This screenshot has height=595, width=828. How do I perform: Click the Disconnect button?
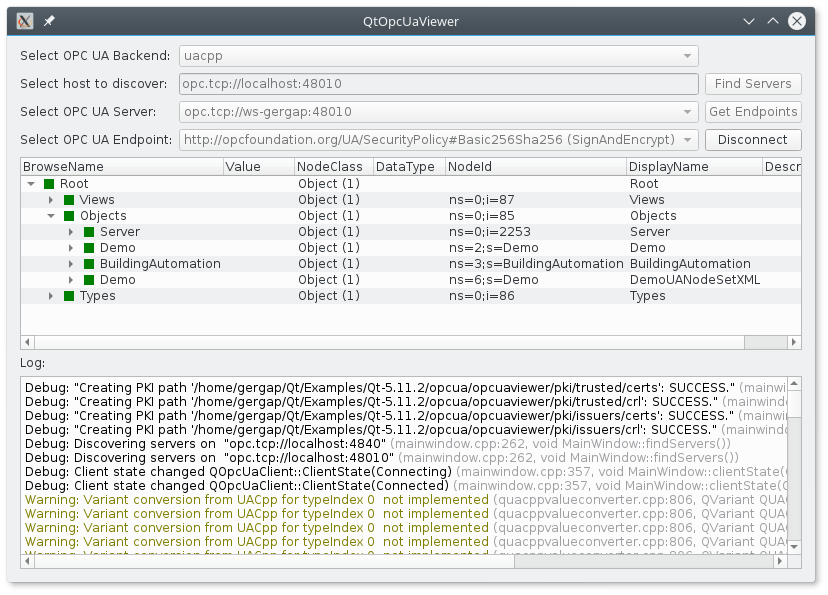(752, 140)
